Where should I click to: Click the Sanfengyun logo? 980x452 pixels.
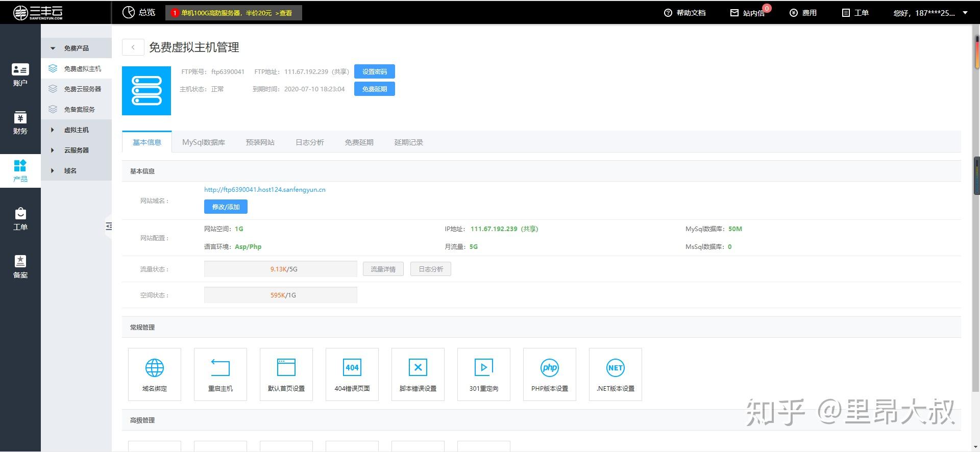[x=38, y=13]
